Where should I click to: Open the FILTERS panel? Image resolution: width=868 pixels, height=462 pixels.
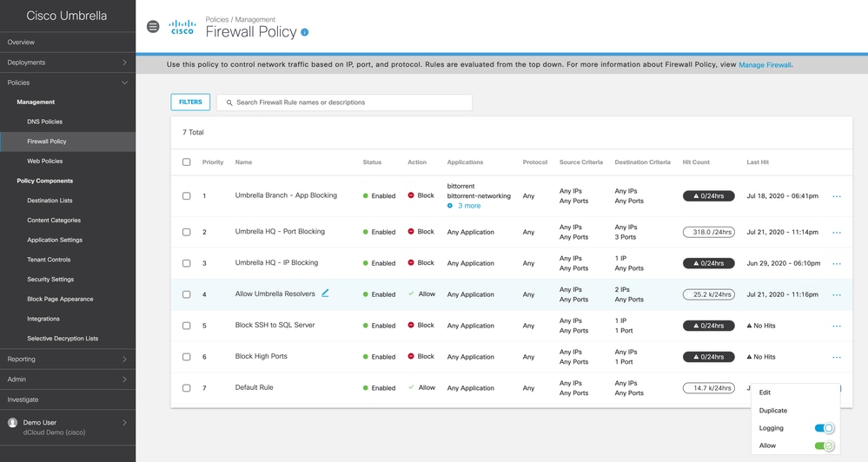coord(190,102)
